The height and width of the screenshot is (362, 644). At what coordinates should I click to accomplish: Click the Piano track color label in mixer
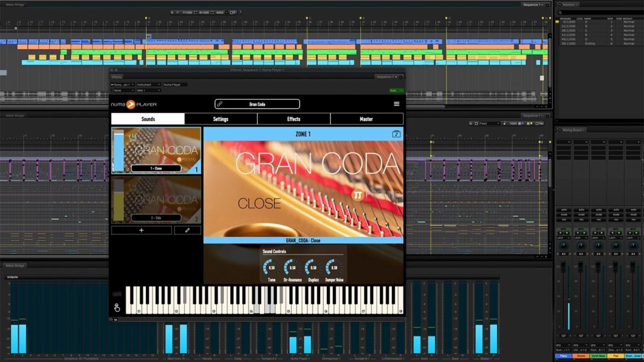click(x=563, y=356)
